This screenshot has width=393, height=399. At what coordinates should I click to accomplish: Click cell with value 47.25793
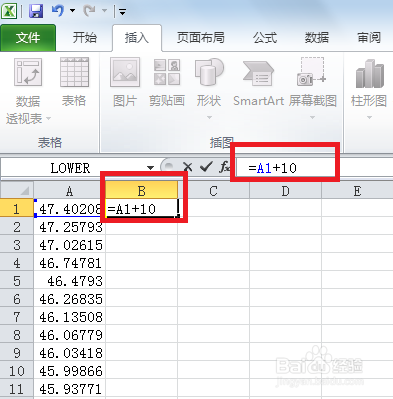69,227
